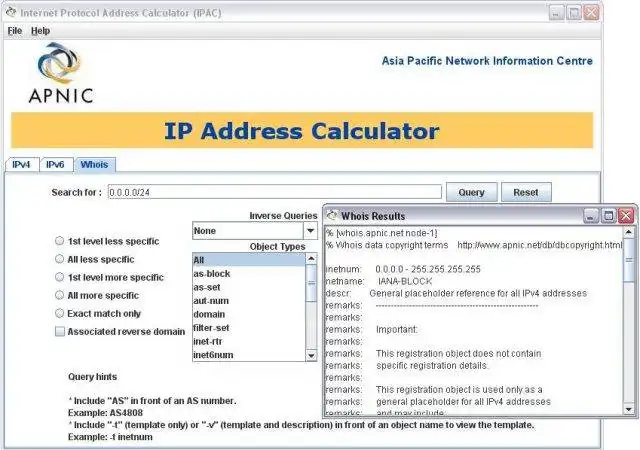Minimize the main IPAC window
The image size is (640, 450).
tap(556, 13)
